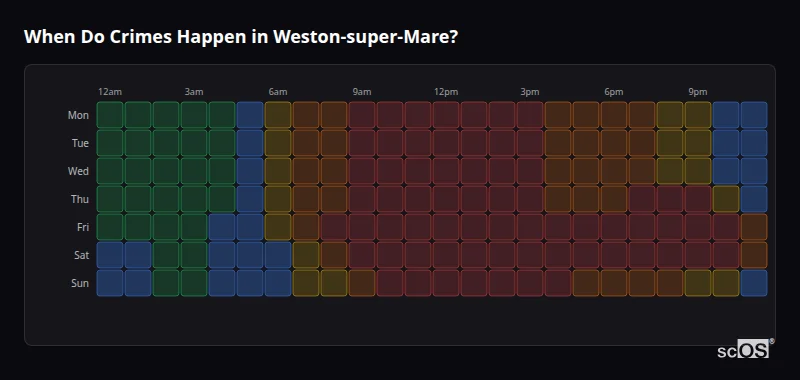Click the Monday 11pm blue cell

[x=754, y=115]
